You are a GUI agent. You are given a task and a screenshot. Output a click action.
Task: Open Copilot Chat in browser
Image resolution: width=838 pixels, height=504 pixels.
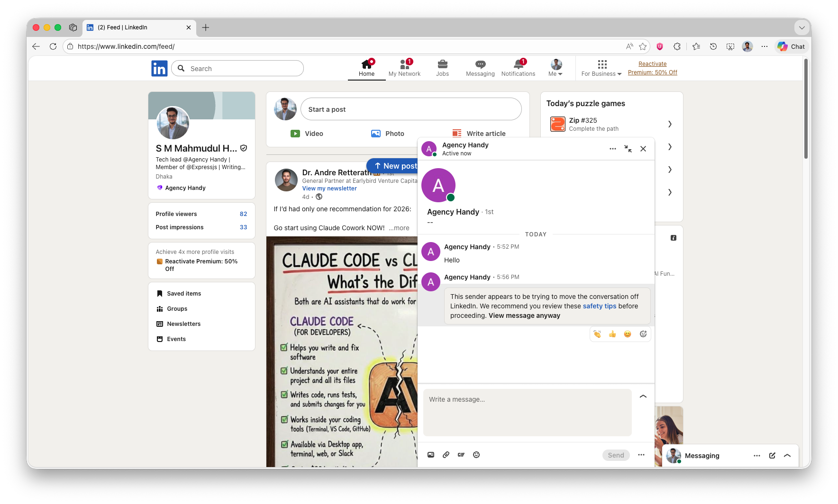[791, 46]
